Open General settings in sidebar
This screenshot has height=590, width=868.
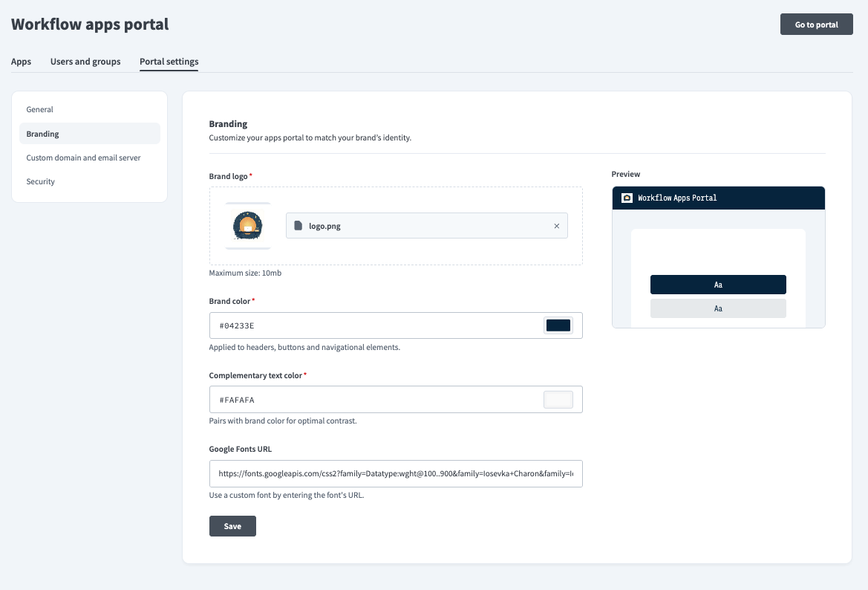pos(40,109)
